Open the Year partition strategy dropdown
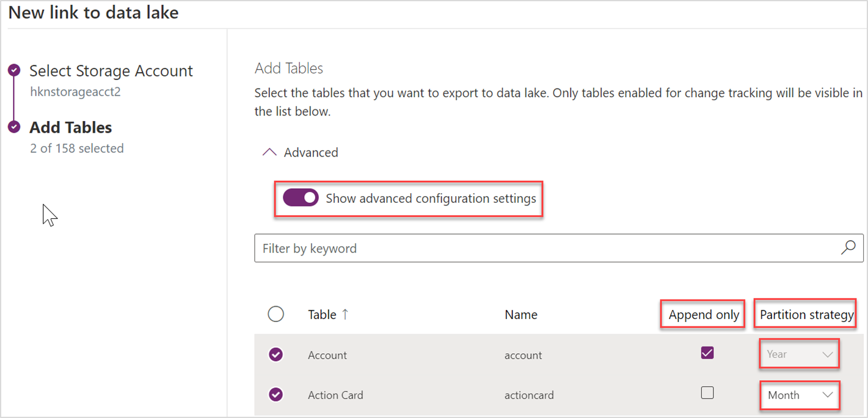The image size is (868, 418). [799, 353]
